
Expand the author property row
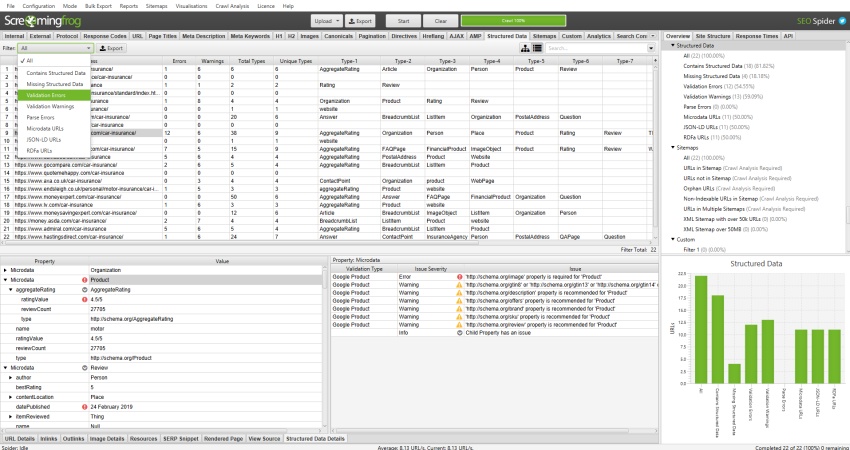coord(9,378)
